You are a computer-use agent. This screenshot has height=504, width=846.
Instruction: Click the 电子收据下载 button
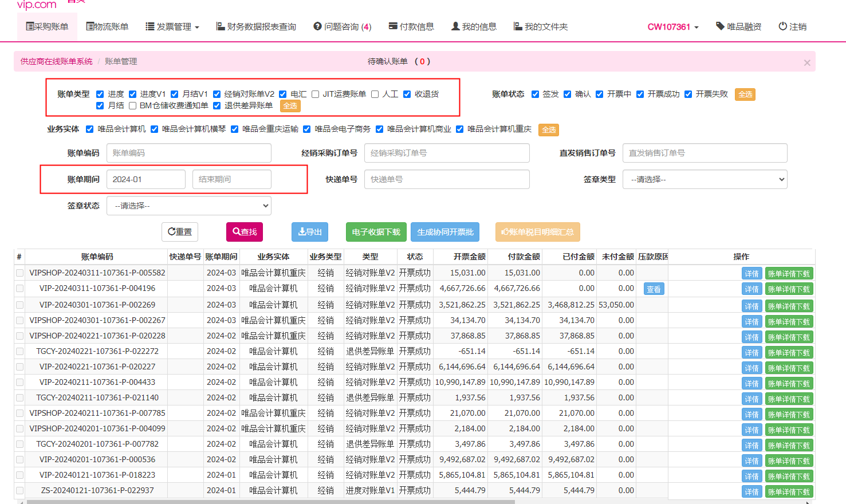[x=376, y=232]
